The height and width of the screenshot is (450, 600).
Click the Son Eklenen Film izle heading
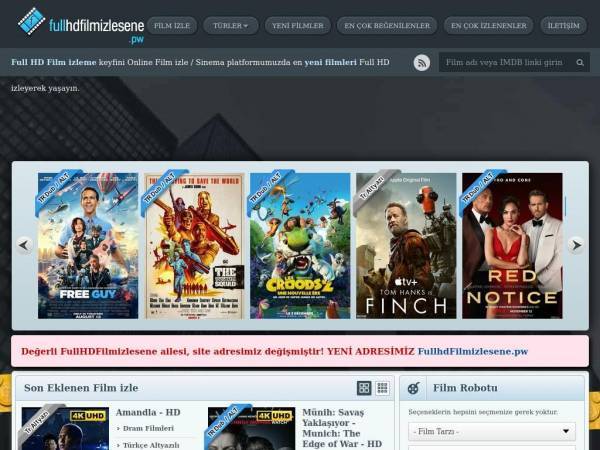(x=81, y=388)
